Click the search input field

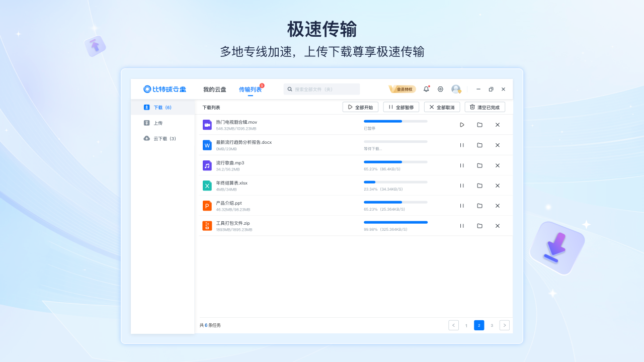[x=321, y=88]
